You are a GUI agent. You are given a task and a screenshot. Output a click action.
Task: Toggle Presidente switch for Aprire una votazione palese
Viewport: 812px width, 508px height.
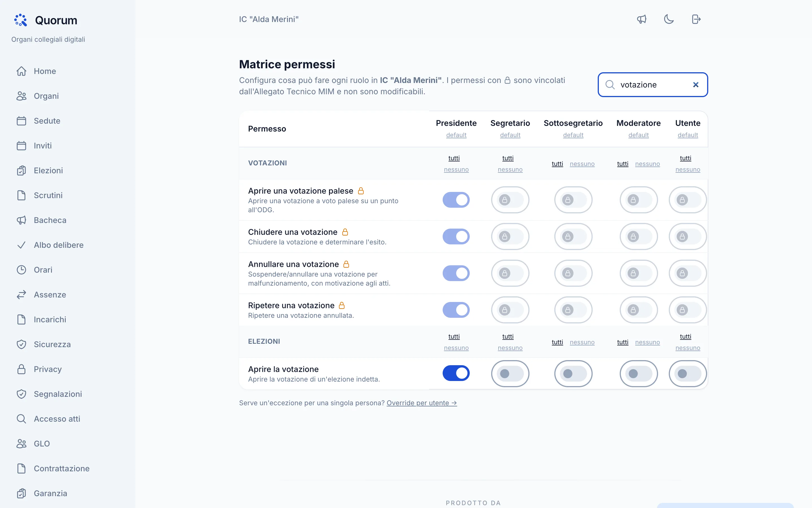[x=456, y=200]
